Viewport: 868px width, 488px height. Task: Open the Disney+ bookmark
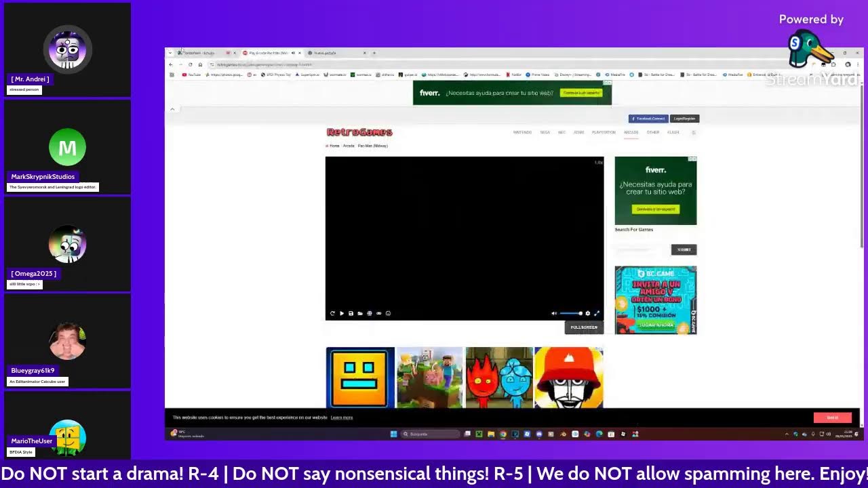[x=572, y=75]
